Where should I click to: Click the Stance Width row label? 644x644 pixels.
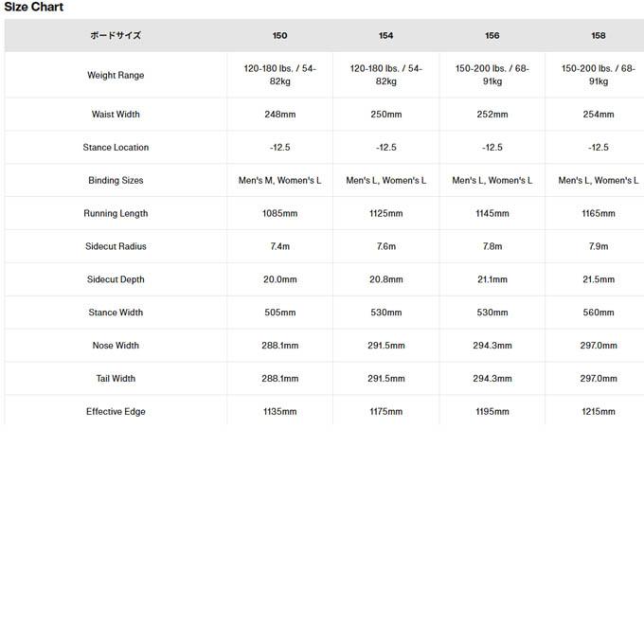tap(116, 313)
